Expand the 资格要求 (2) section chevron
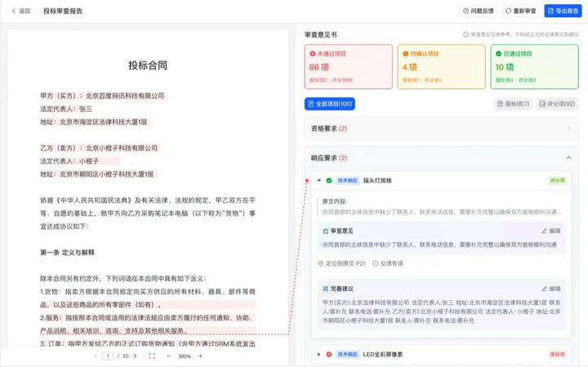This screenshot has width=588, height=367. [569, 128]
